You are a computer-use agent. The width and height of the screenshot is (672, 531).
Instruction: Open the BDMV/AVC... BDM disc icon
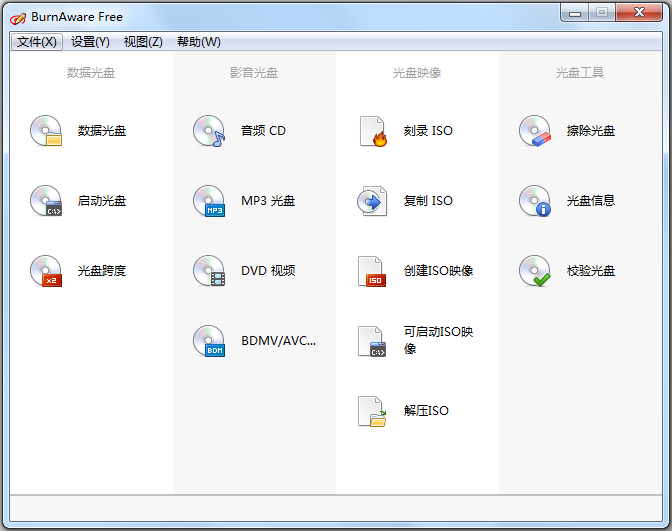click(x=209, y=341)
